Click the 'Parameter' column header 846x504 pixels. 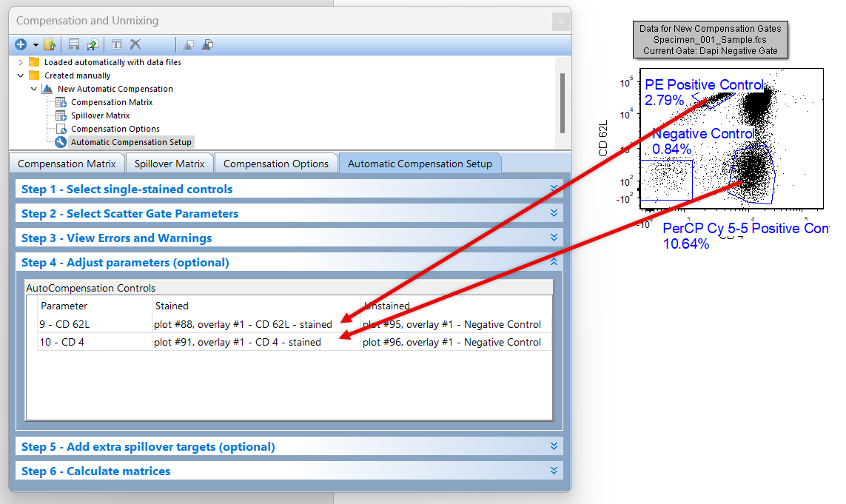pyautogui.click(x=95, y=306)
